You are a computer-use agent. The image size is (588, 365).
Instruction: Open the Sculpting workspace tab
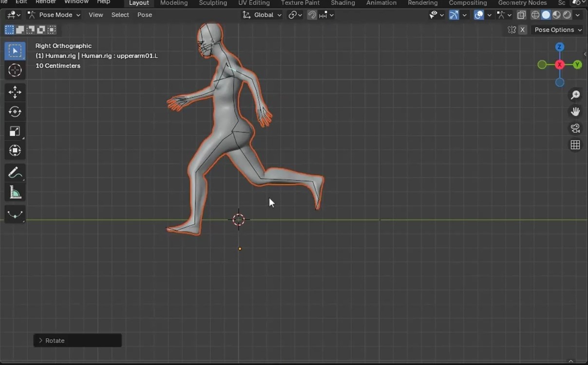click(x=213, y=3)
